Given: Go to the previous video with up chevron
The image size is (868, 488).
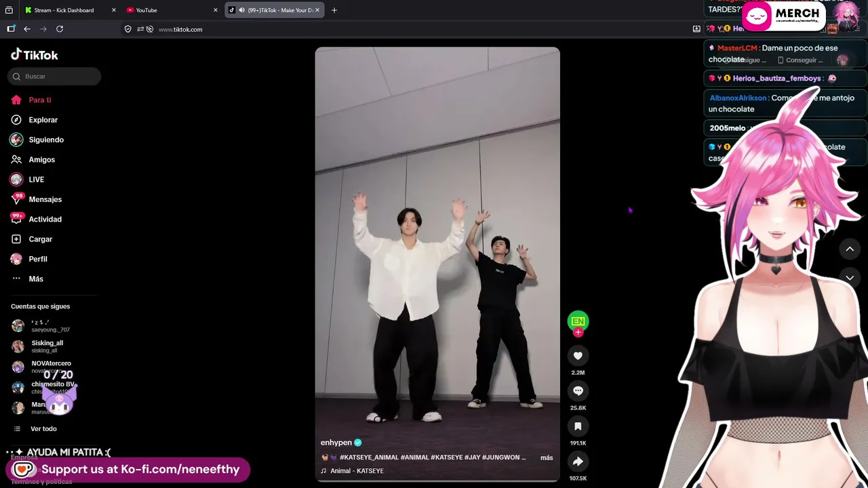Looking at the screenshot, I should click(x=850, y=249).
